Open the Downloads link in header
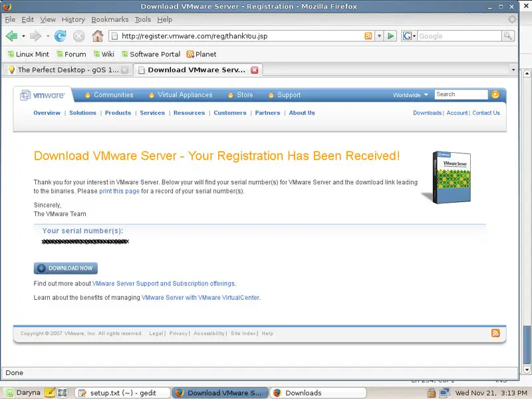 point(427,113)
